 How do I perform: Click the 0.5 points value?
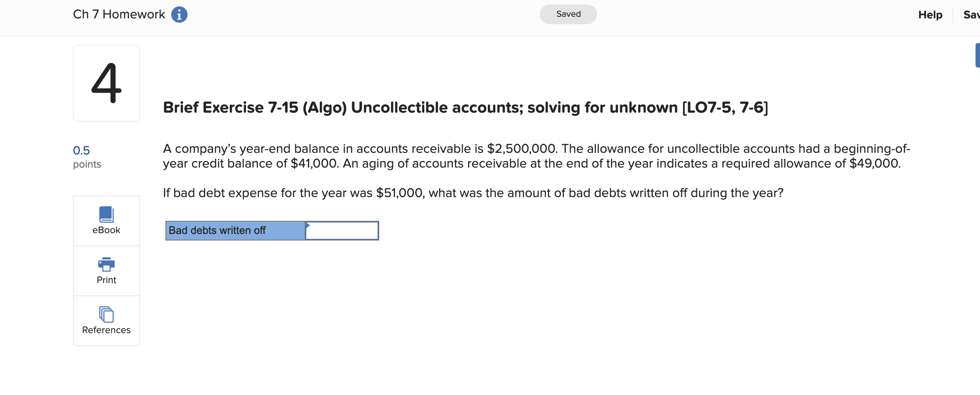tap(81, 150)
